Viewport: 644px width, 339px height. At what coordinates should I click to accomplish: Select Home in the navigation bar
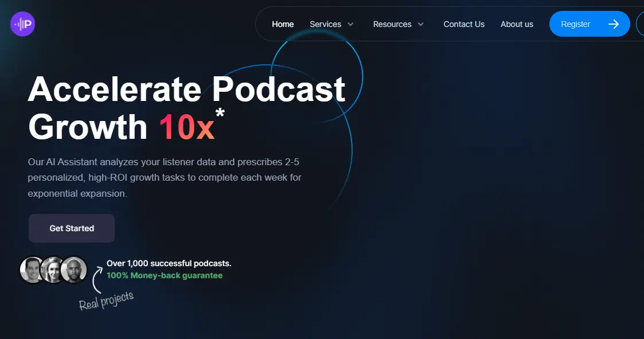[x=283, y=24]
